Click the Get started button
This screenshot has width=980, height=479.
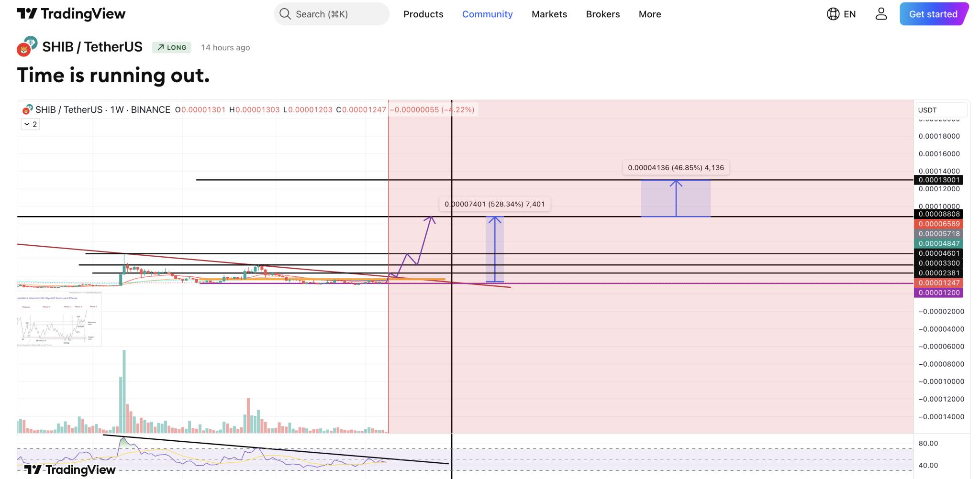click(x=933, y=14)
